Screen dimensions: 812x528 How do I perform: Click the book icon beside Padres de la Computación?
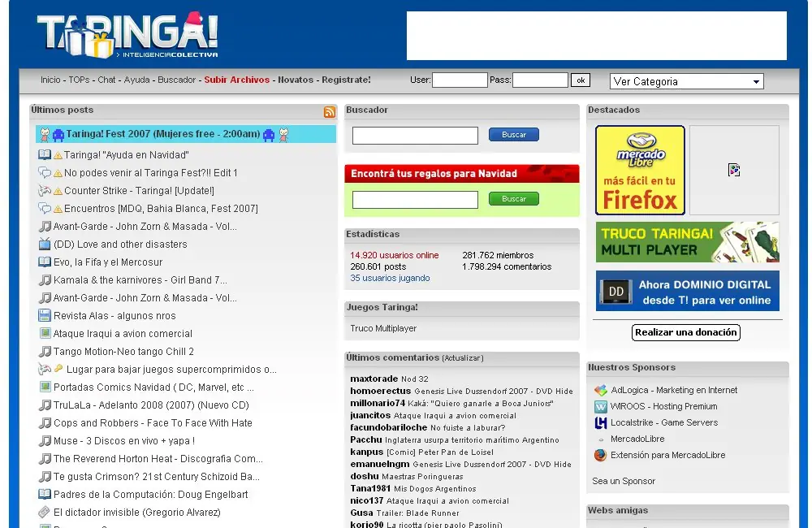(x=45, y=495)
